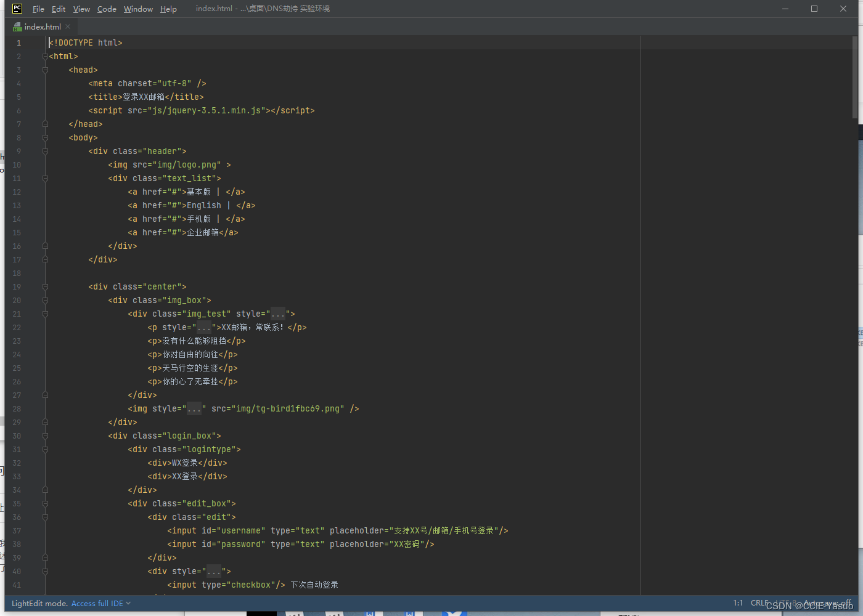Fold the div class="header" block
The width and height of the screenshot is (863, 616).
(45, 151)
